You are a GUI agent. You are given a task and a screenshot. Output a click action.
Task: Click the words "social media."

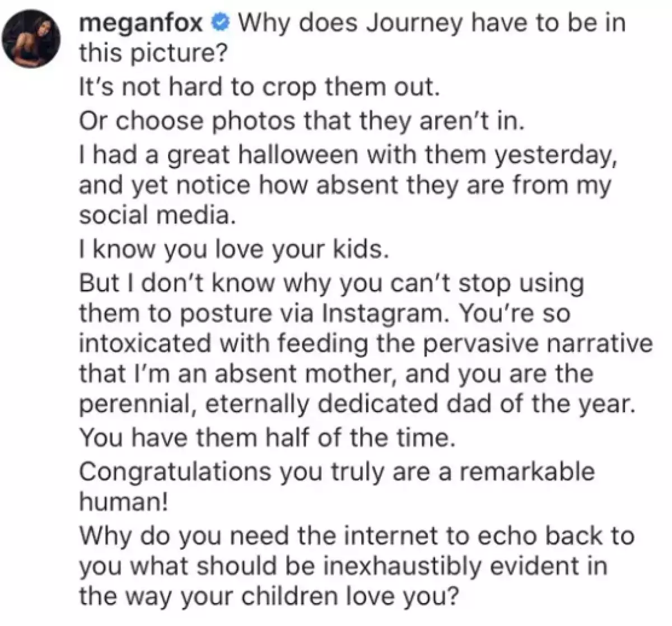[155, 216]
